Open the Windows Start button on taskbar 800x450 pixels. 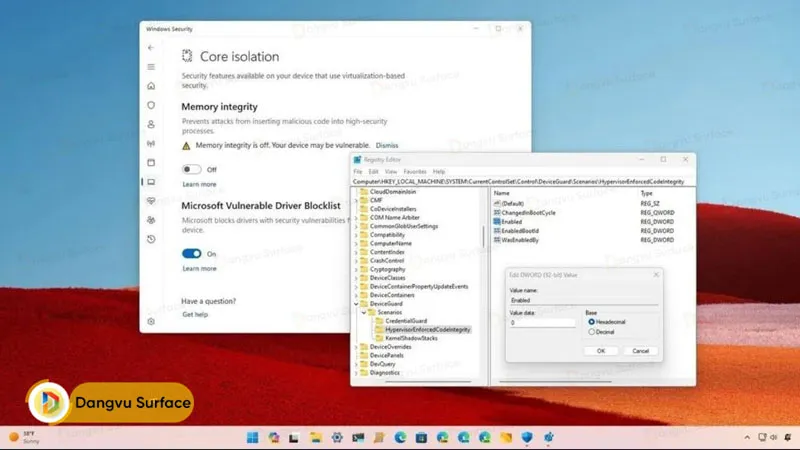252,437
